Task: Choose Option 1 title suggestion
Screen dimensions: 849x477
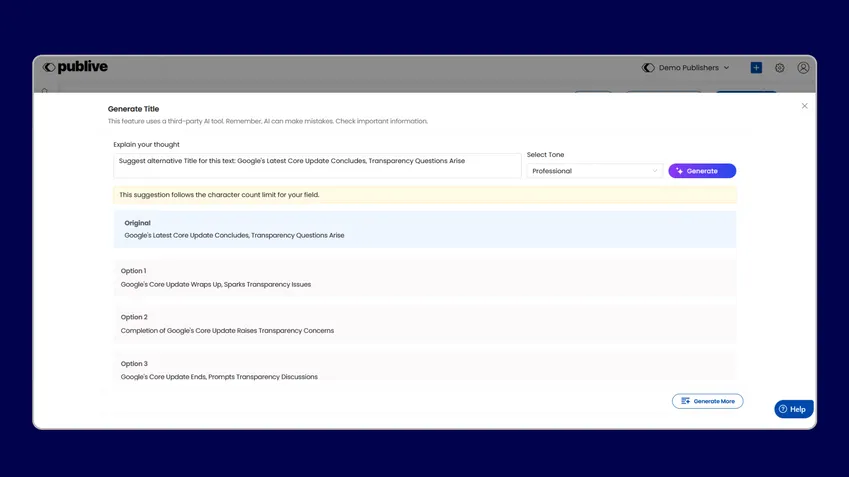Action: point(424,278)
